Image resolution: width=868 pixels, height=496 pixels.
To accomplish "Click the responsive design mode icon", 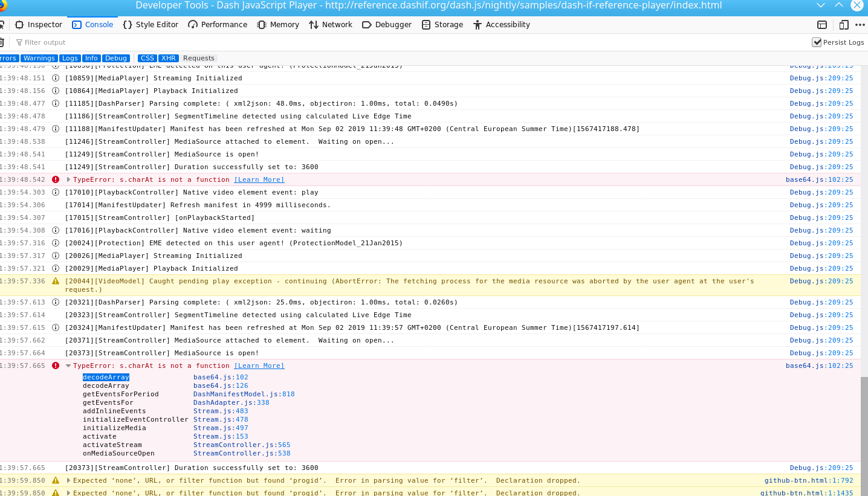I will [x=844, y=25].
